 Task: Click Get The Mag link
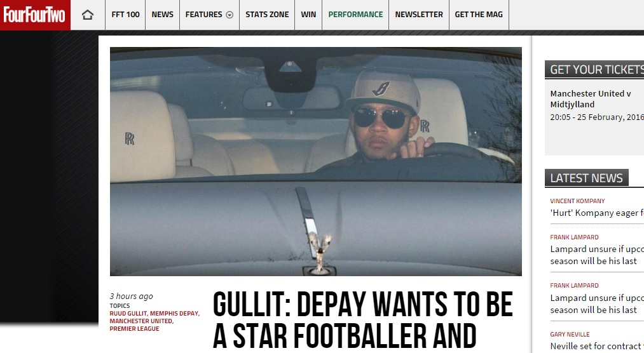479,15
